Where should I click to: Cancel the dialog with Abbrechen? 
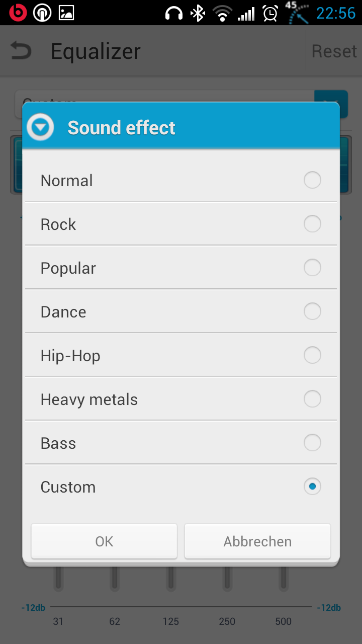(257, 541)
